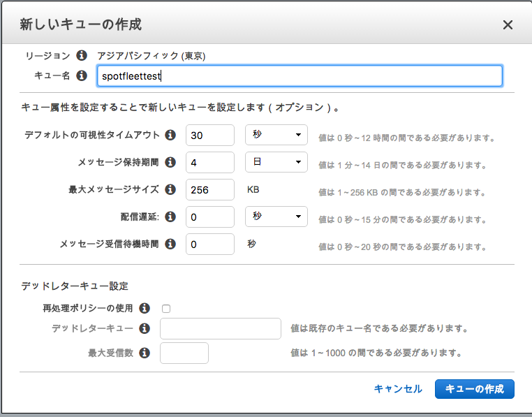Click hint 値は 1～1000 の間である必要があります

376,353
